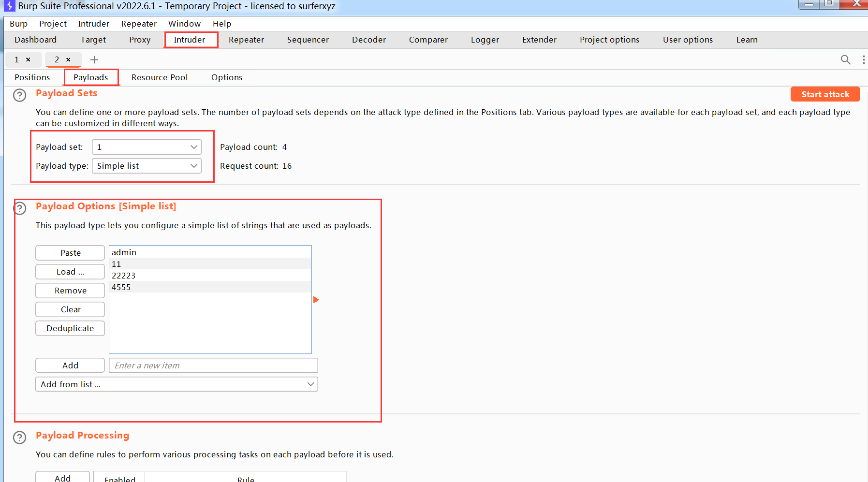Open help for Payload Sets section

click(19, 95)
